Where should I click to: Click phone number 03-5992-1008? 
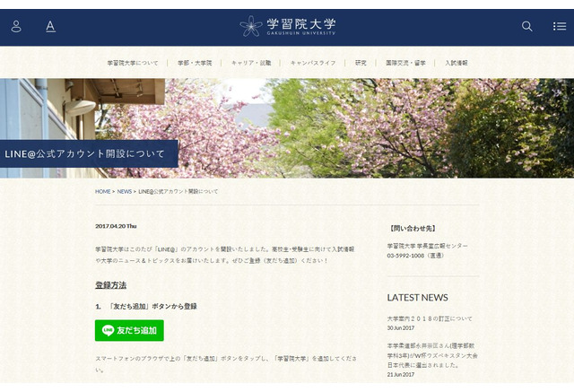click(x=405, y=256)
